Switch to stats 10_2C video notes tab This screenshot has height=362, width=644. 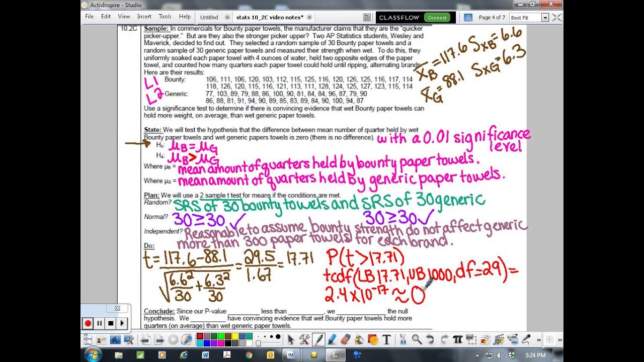[x=270, y=17]
